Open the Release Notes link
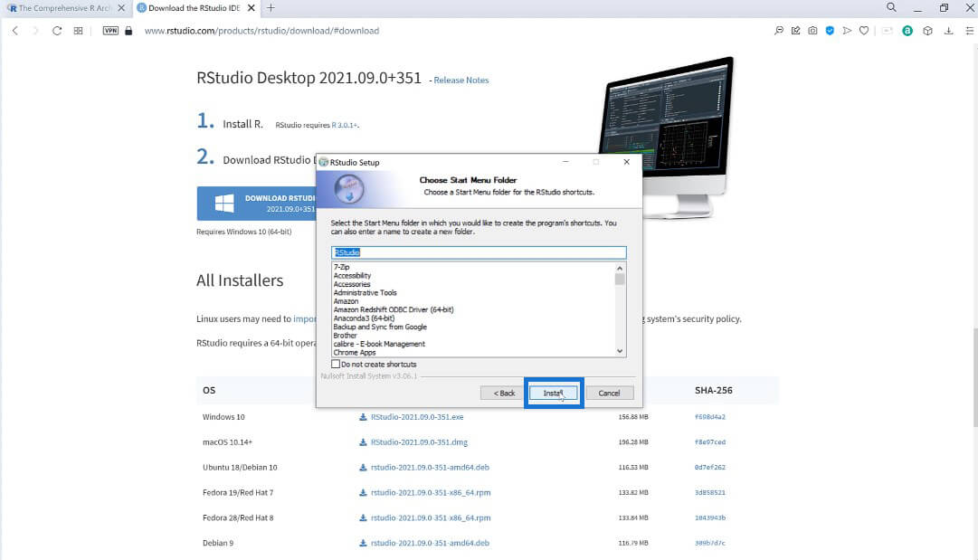This screenshot has height=560, width=978. 461,80
